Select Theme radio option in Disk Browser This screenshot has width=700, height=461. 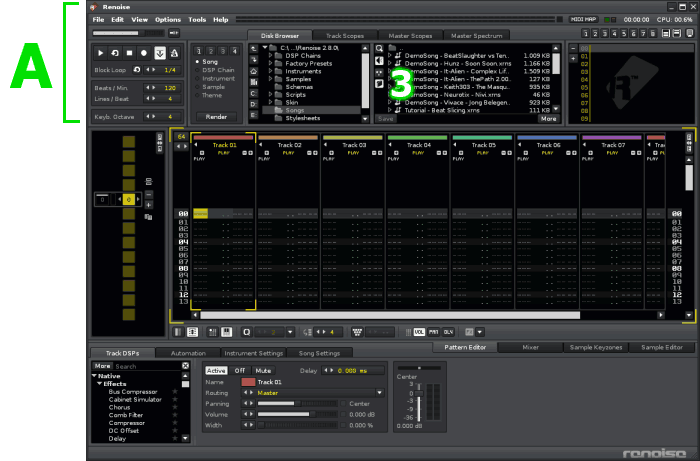208,96
